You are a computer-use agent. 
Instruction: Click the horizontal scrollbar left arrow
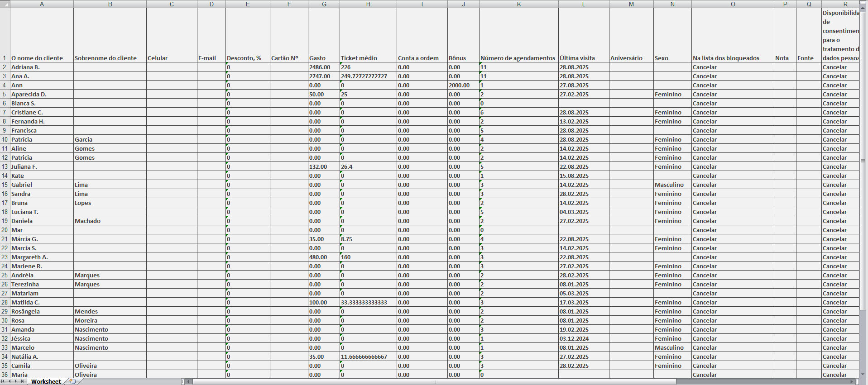(189, 382)
